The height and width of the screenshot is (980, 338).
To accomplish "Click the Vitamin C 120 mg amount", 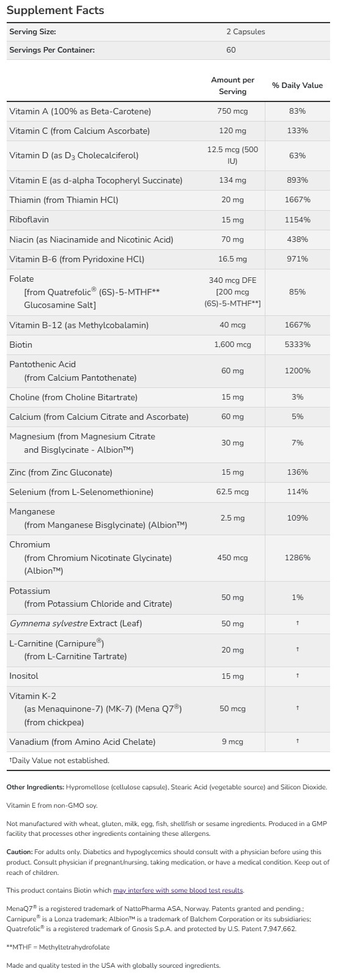I will 232,131.
